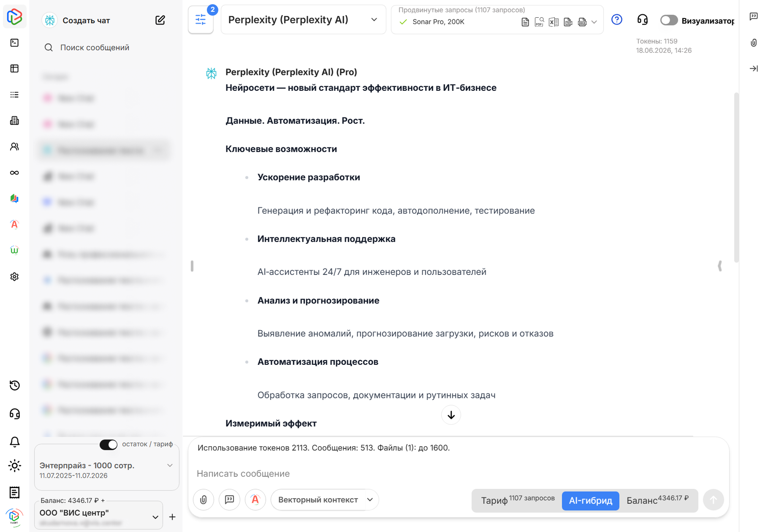The height and width of the screenshot is (532, 768).
Task: Open the list view icon in sidebar
Action: (14, 95)
